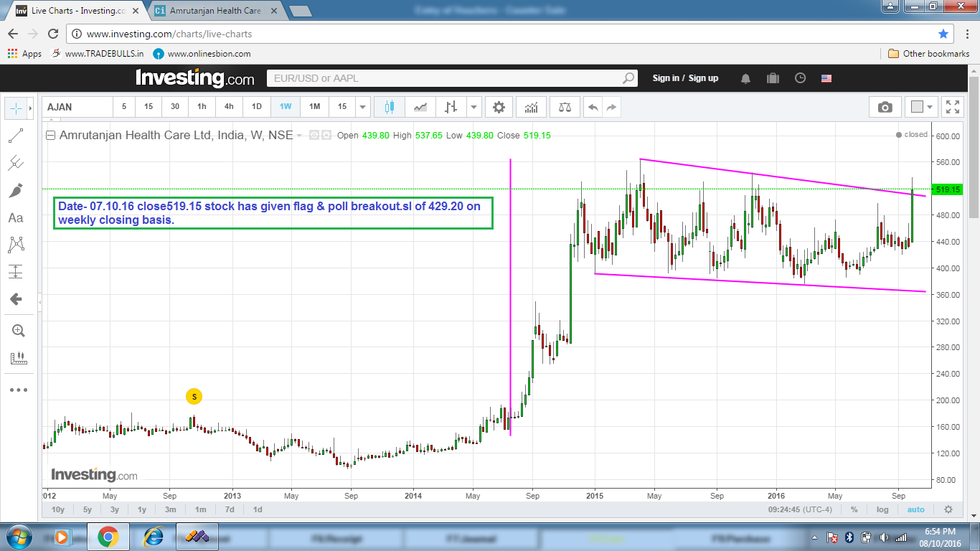Image resolution: width=980 pixels, height=551 pixels.
Task: Take a chart snapshot with camera icon
Action: (885, 107)
